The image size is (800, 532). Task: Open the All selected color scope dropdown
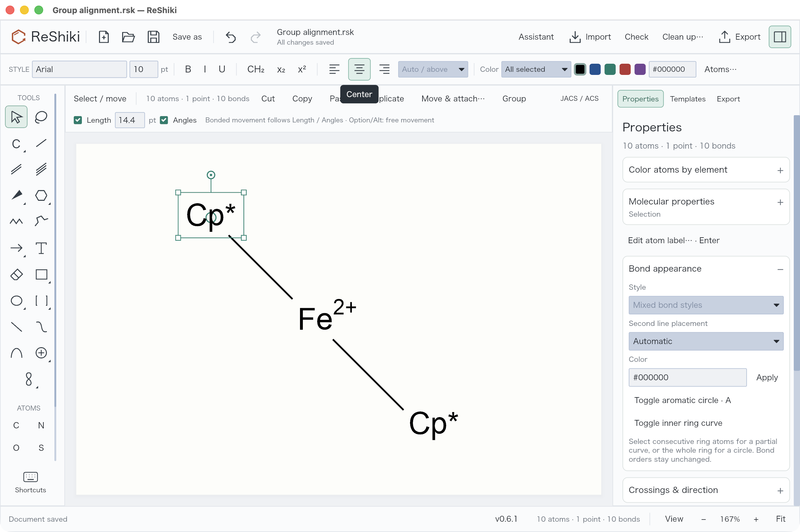point(536,69)
